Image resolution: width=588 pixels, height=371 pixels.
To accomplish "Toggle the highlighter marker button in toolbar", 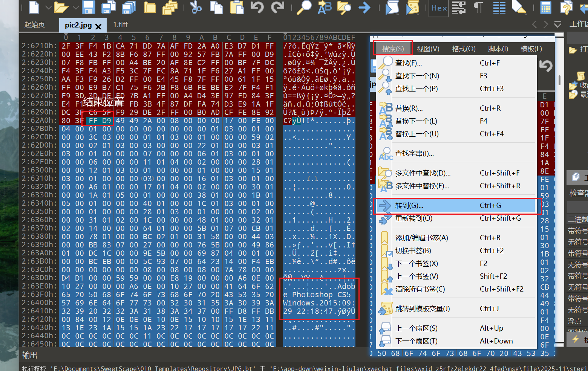I will coord(519,7).
